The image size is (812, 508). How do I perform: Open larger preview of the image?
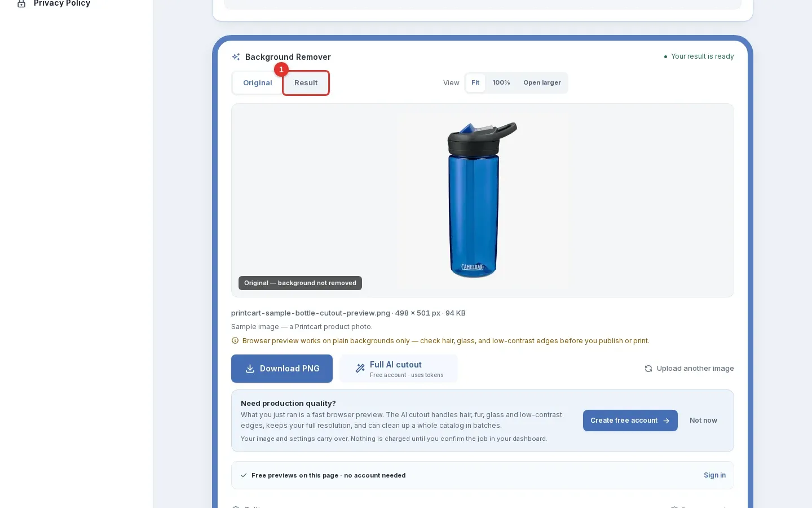coord(542,83)
